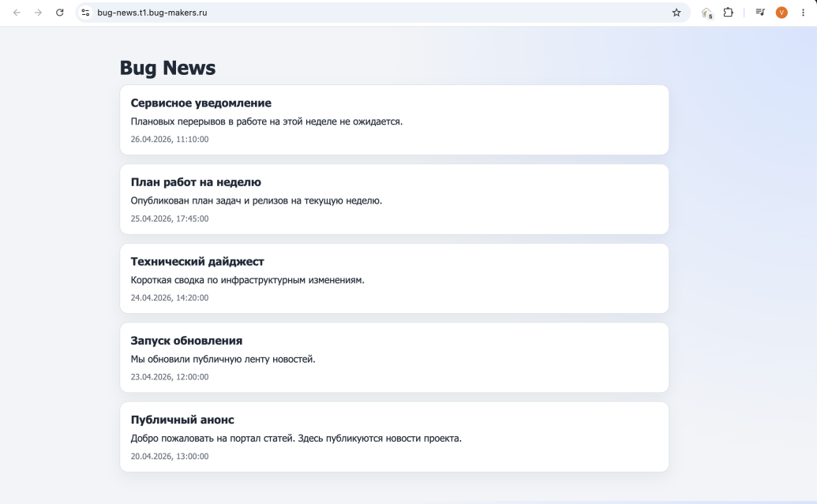Click the date 25.04.2026, 17:45:00
The image size is (817, 504).
[x=170, y=218]
